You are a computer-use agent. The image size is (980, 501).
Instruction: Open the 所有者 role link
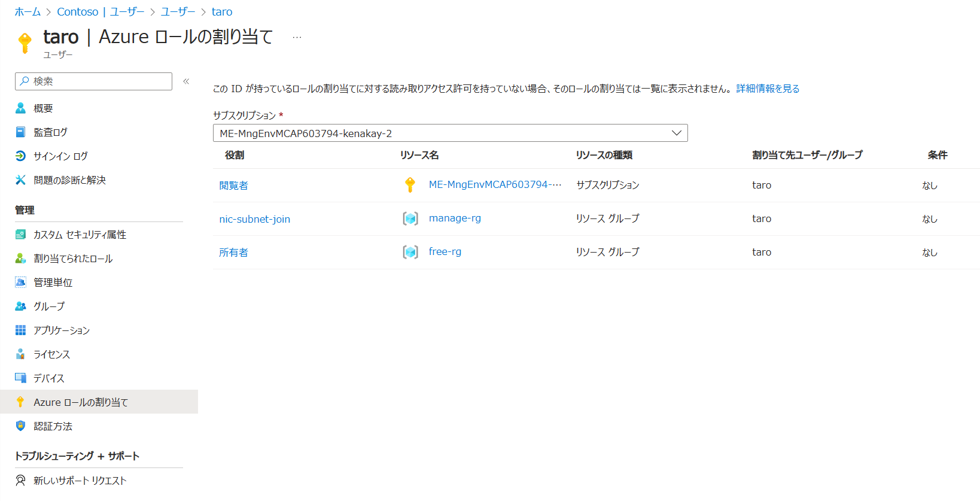233,253
